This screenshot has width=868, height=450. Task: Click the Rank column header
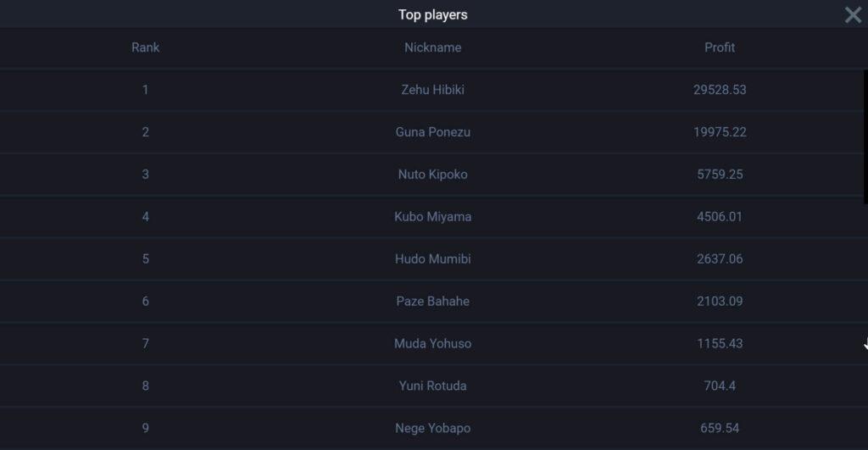[x=145, y=47]
